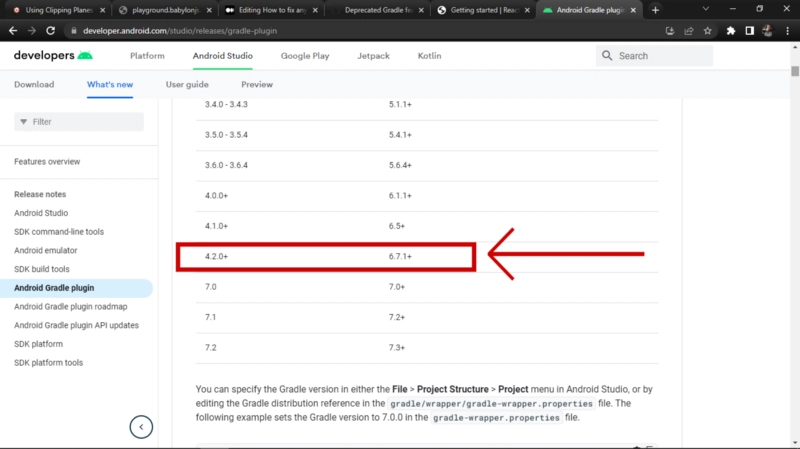Open the Platform nav item
The height and width of the screenshot is (449, 800).
pos(147,56)
